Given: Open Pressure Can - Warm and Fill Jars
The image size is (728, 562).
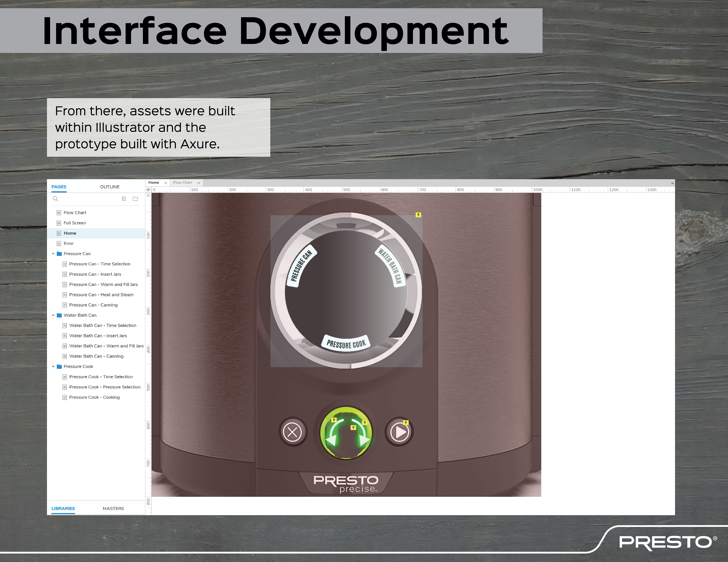Looking at the screenshot, I should point(103,285).
